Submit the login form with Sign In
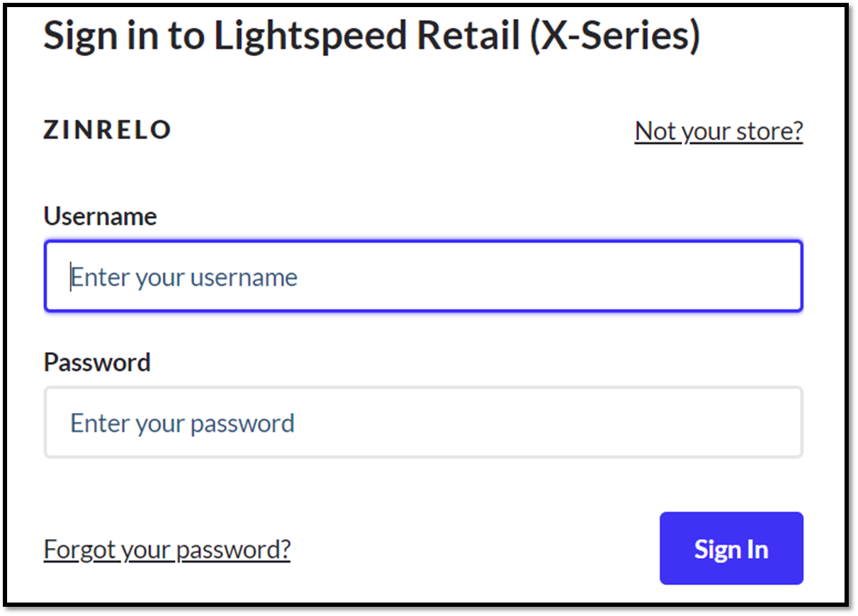This screenshot has width=858, height=616. pos(731,549)
